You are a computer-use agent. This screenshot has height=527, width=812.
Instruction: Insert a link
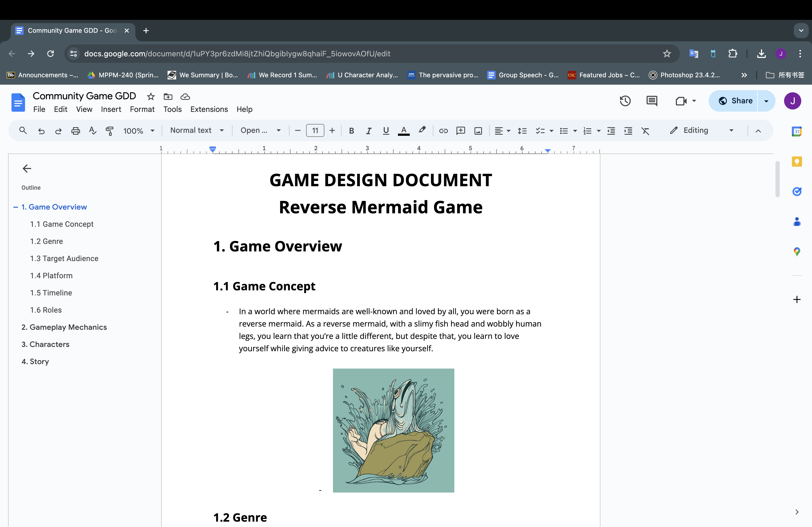[x=443, y=131]
